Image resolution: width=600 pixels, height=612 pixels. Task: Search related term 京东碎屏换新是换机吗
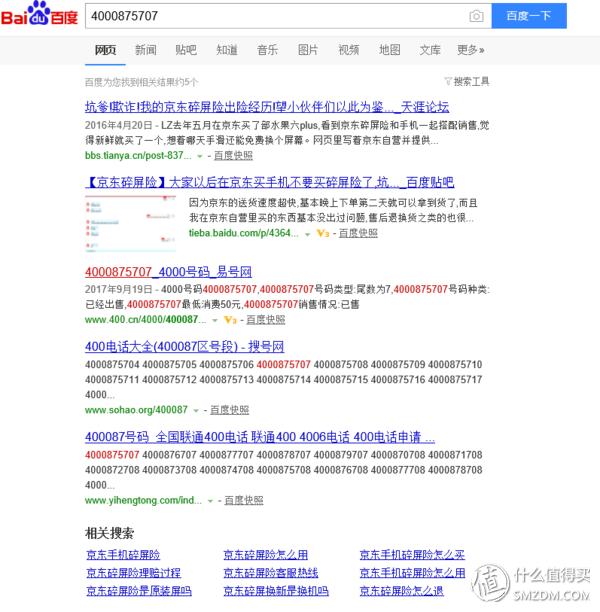click(276, 591)
